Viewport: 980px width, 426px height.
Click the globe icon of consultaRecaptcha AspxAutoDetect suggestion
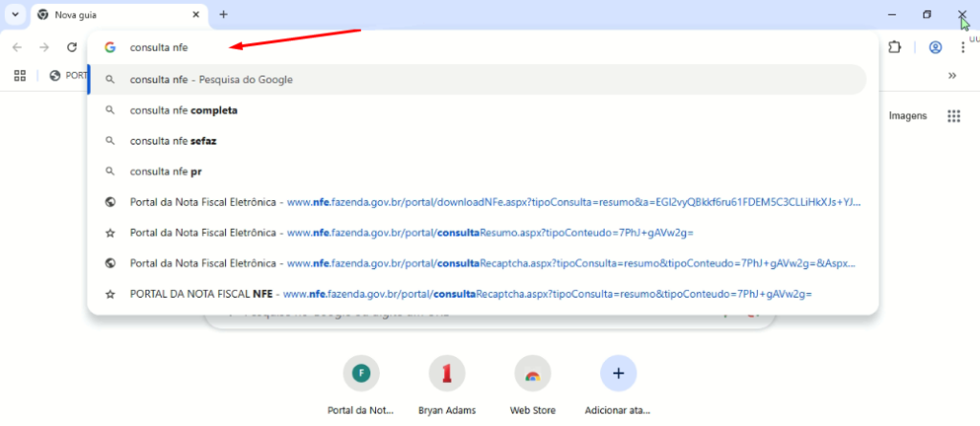(110, 263)
